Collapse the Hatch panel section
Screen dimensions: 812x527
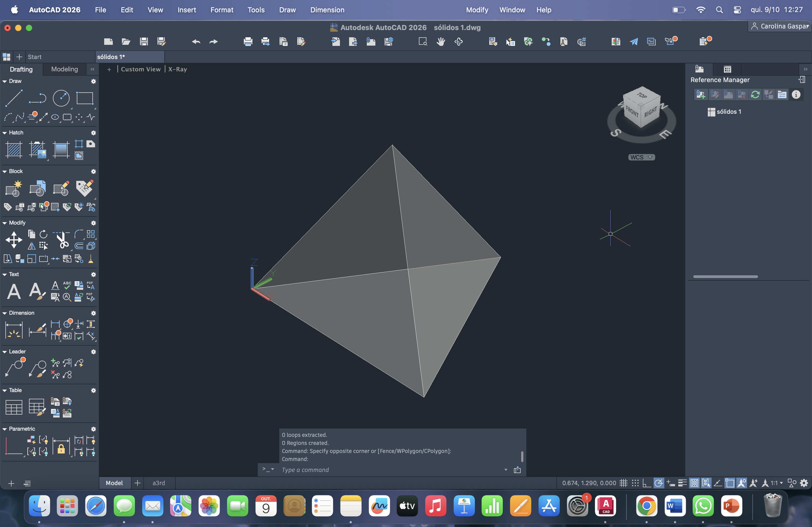(5, 133)
